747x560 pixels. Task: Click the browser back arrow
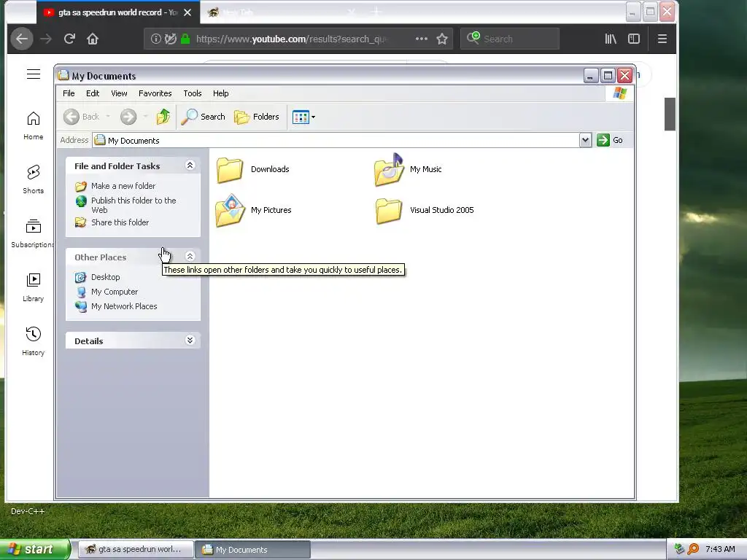(x=22, y=39)
